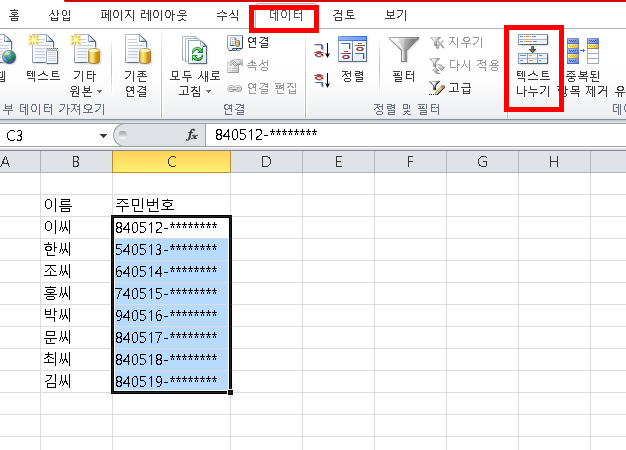The width and height of the screenshot is (626, 450).
Task: Click the Name Box showing C3
Action: click(x=50, y=136)
